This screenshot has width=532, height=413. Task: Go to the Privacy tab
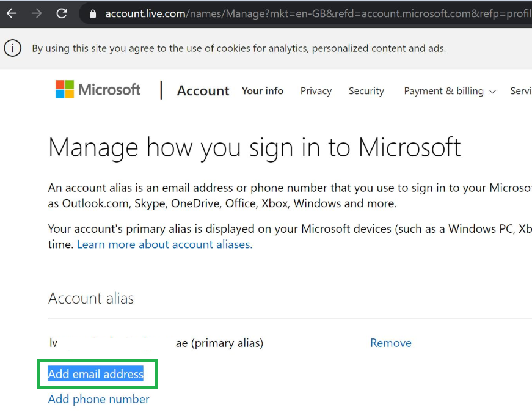coord(316,91)
